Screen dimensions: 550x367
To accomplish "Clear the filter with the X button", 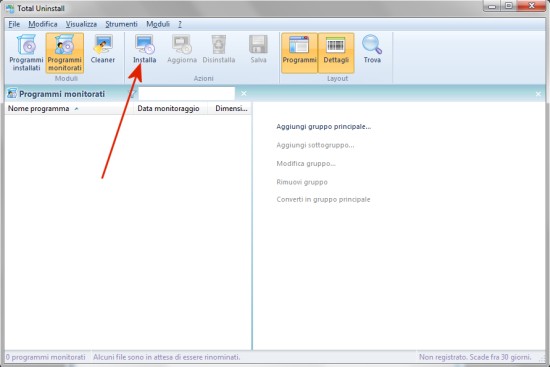I will 244,94.
